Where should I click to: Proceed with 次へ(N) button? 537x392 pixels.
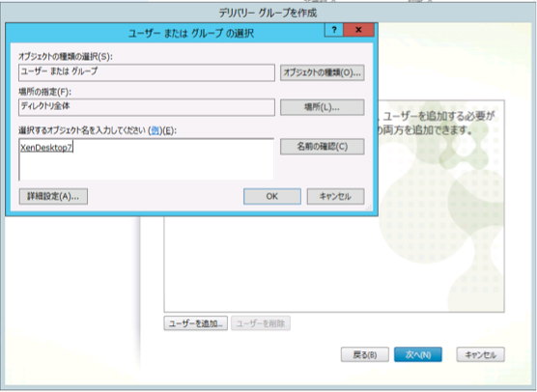[x=418, y=354]
